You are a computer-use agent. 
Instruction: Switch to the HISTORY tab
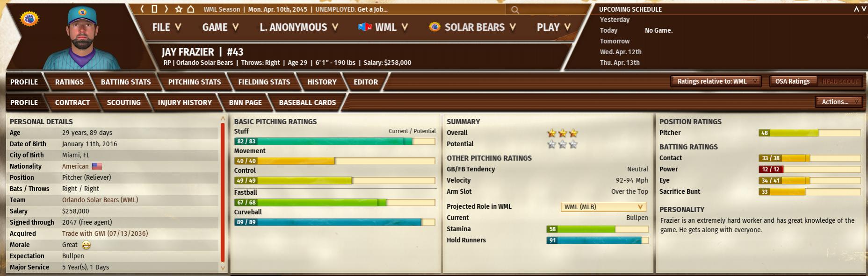[322, 82]
